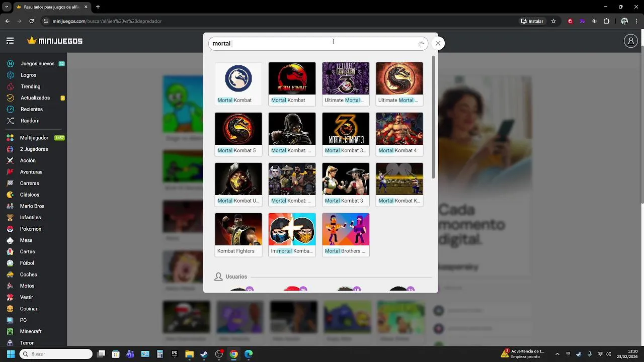This screenshot has width=644, height=362.
Task: Close the search overlay with the X
Action: [438, 43]
